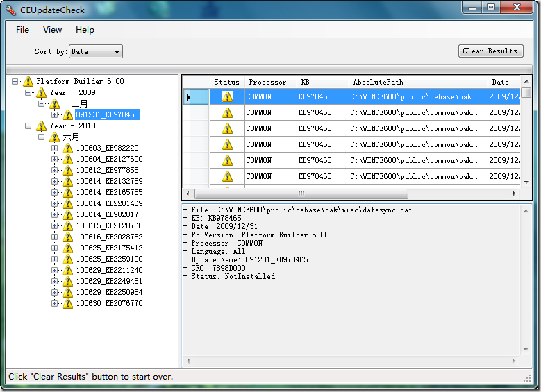
Task: Click 'CRC: 7898D000' detail line
Action: [x=215, y=269]
